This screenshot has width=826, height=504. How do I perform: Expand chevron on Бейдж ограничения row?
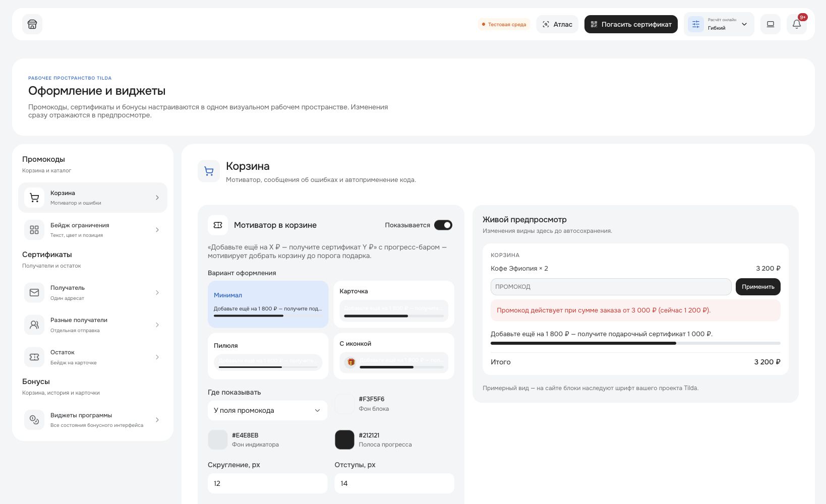pyautogui.click(x=157, y=230)
